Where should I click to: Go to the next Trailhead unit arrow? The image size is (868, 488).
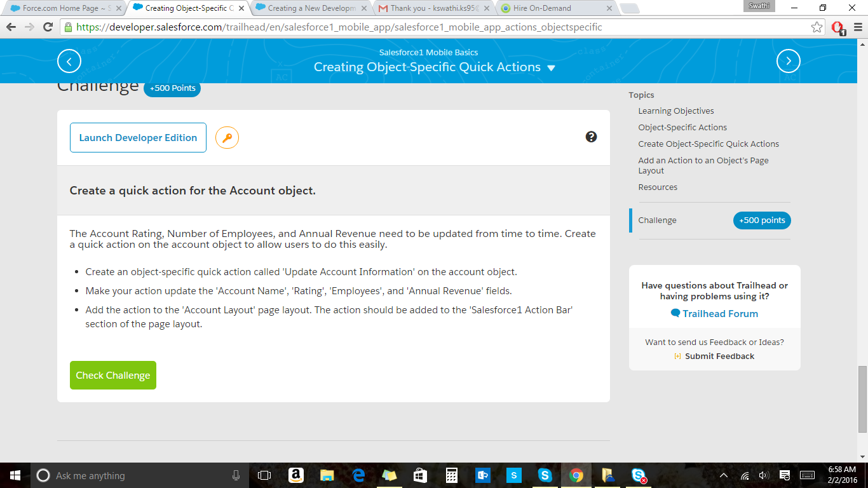point(789,61)
